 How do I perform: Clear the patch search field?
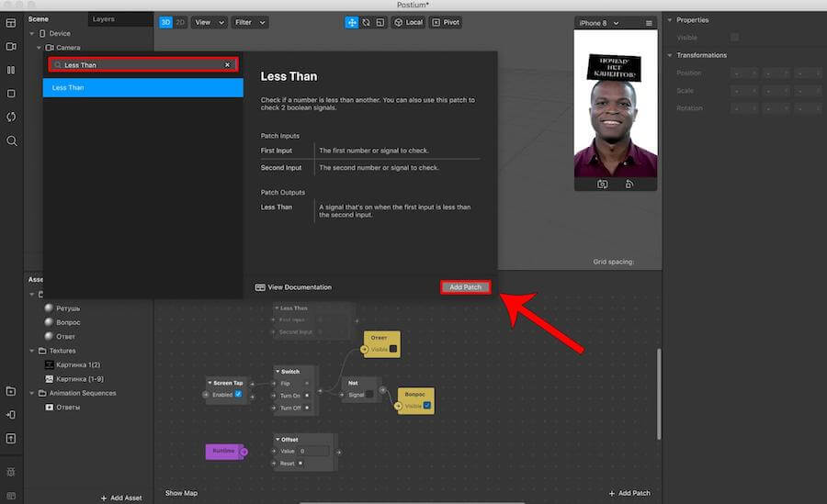[227, 65]
